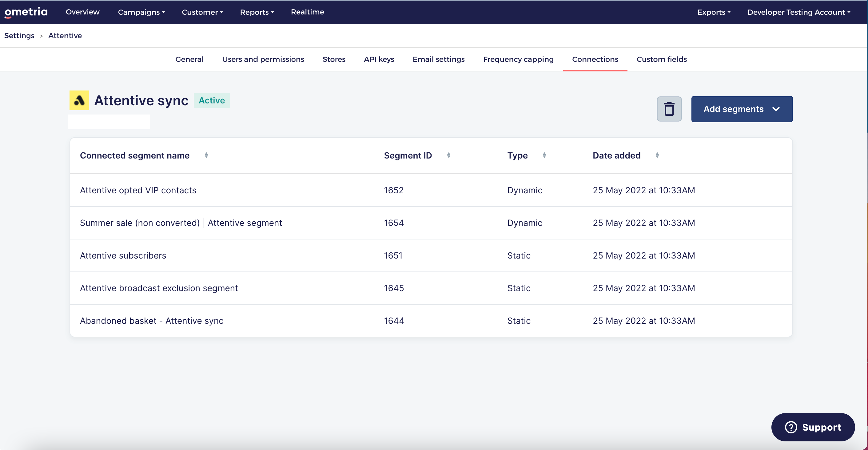Click the Type column header
This screenshot has width=868, height=450.
517,155
